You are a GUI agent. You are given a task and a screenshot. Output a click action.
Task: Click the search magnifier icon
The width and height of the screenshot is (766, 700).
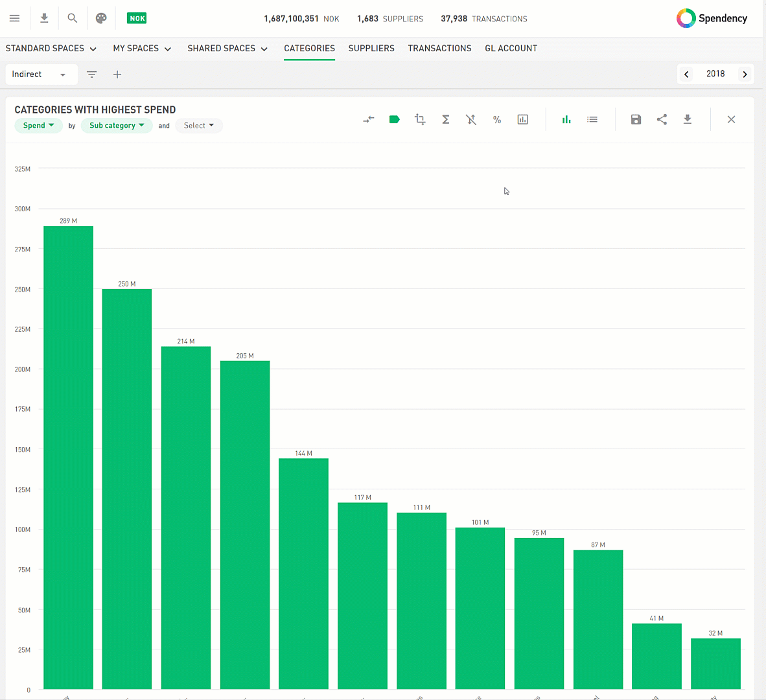[73, 18]
